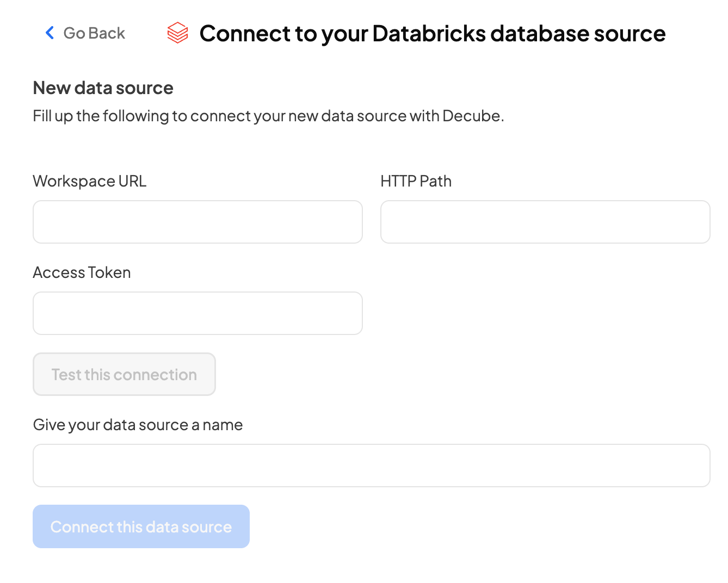
Task: Click the 'Give your data source a name' label
Action: (138, 425)
